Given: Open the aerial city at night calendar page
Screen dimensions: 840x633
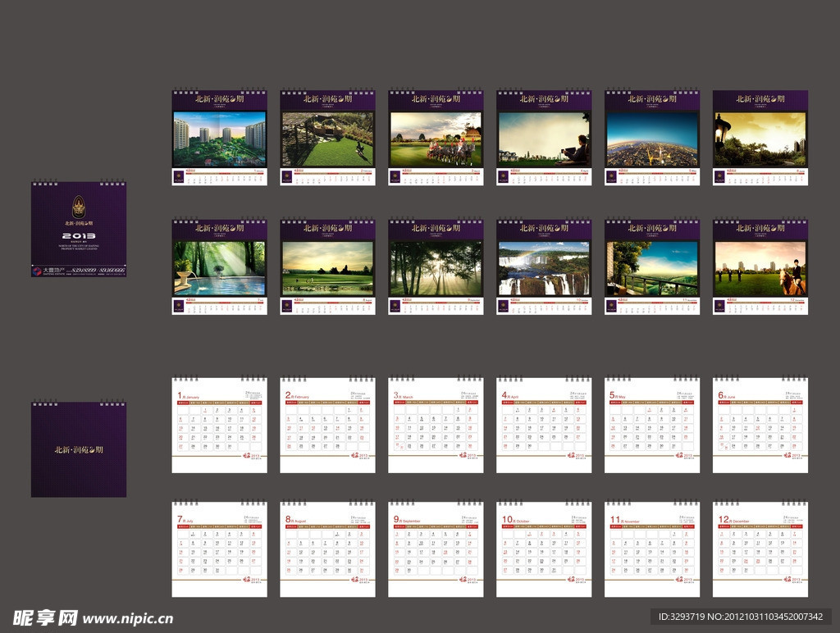Looking at the screenshot, I should [x=652, y=138].
